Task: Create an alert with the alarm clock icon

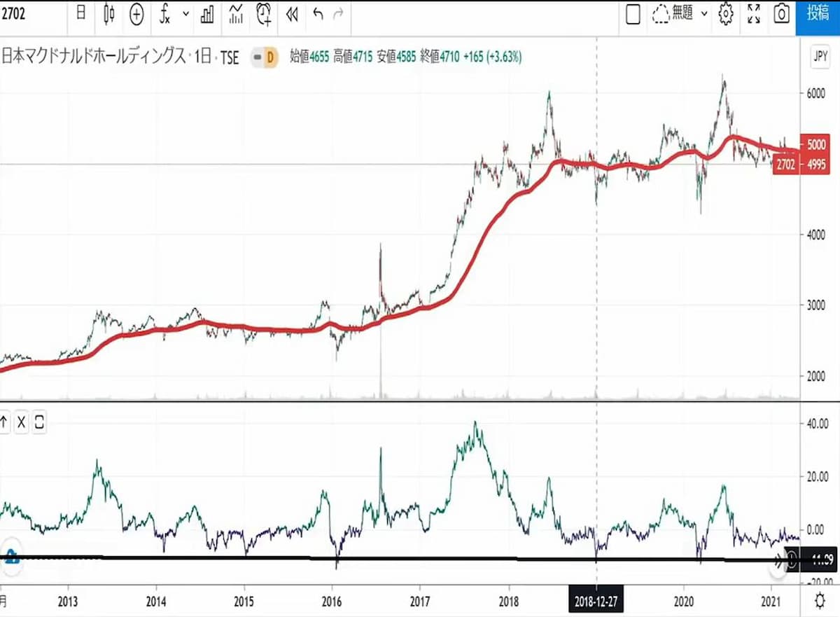Action: [265, 14]
